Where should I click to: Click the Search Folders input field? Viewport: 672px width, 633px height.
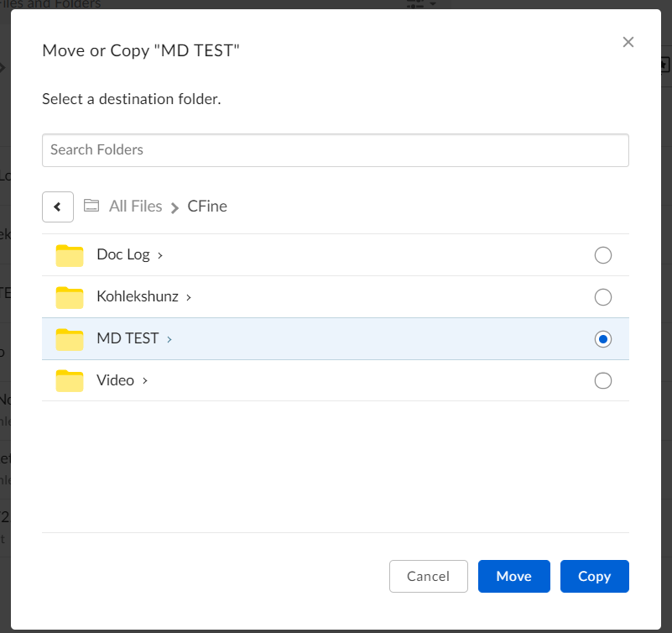(336, 150)
